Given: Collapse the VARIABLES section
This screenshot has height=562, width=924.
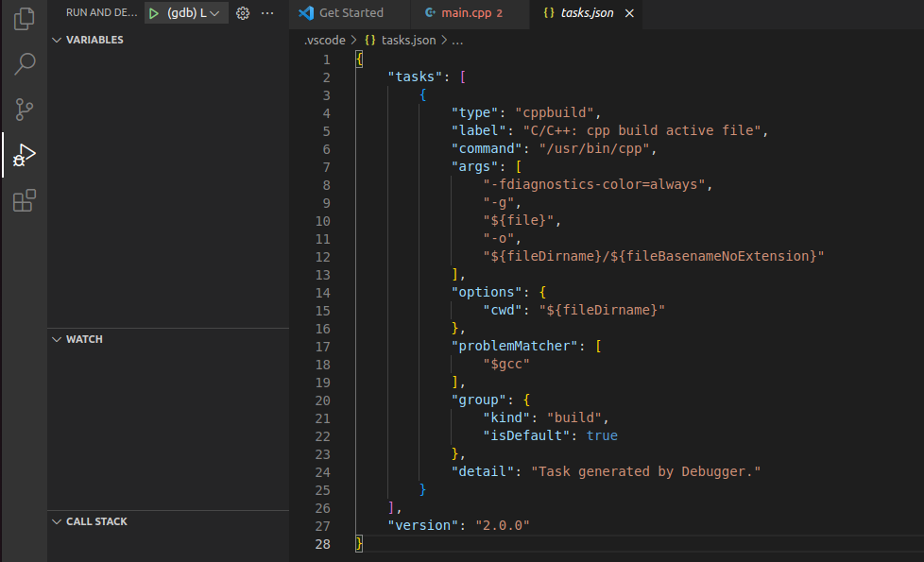Looking at the screenshot, I should coord(94,40).
